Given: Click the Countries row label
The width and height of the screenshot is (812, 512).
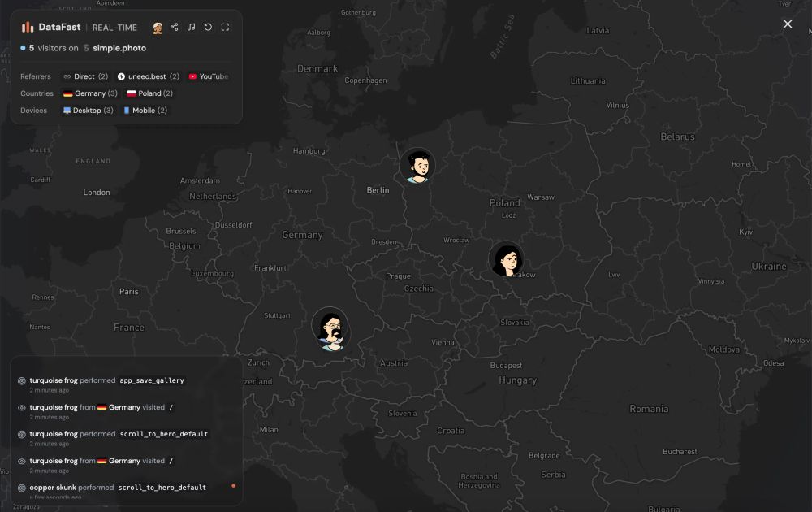Looking at the screenshot, I should [x=37, y=93].
